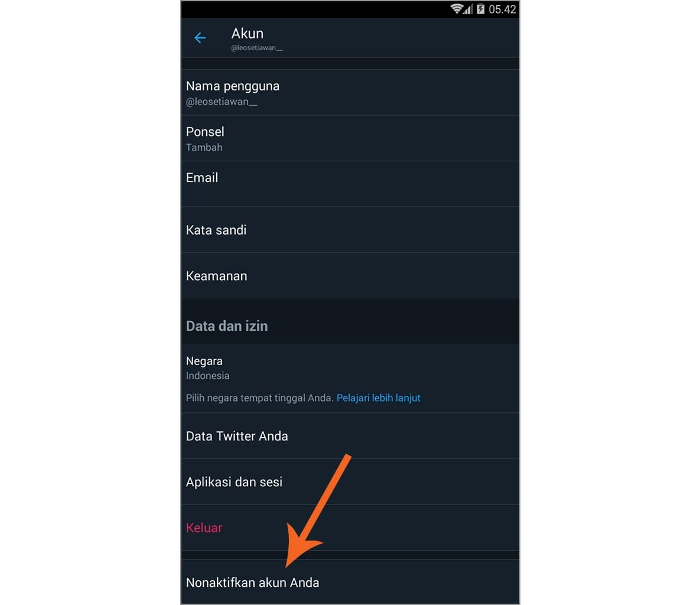Open the Keamanan setting
700x605 pixels.
click(350, 276)
